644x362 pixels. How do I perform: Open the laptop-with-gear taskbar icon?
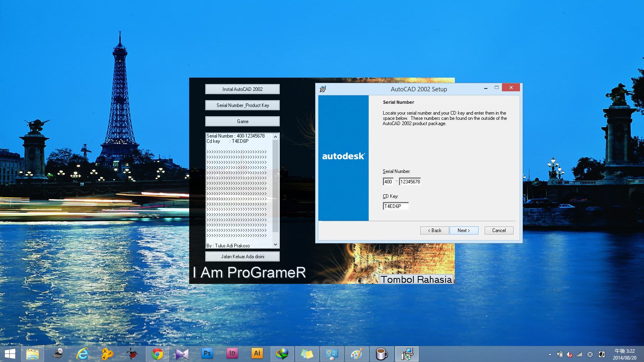pos(58,354)
